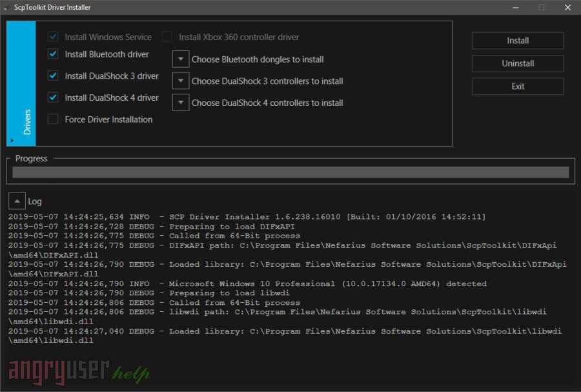Uncheck Install Bluetooth driver checkbox

click(53, 54)
